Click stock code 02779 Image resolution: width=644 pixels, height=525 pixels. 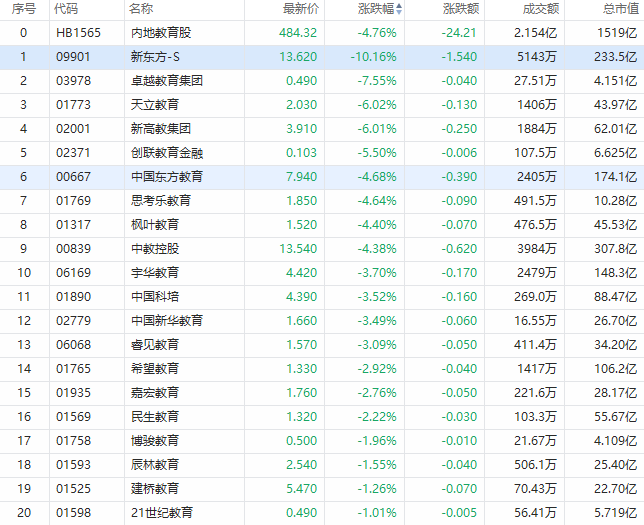pos(73,320)
